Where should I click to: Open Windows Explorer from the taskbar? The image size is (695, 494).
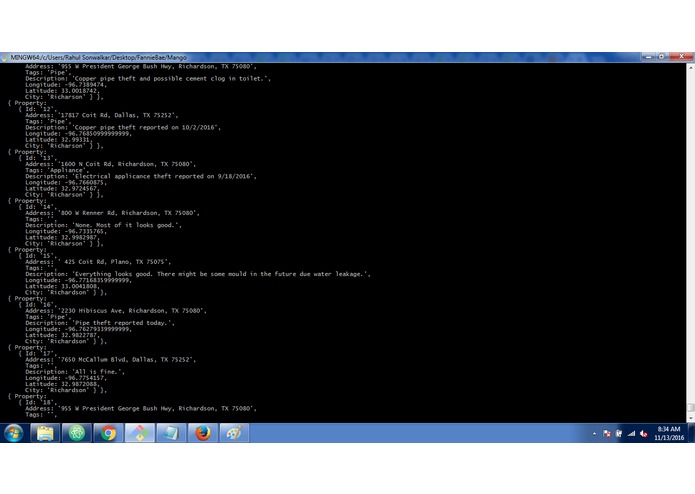[45, 433]
